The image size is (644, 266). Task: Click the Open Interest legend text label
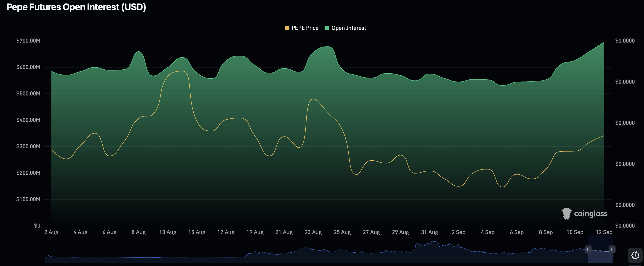click(349, 28)
